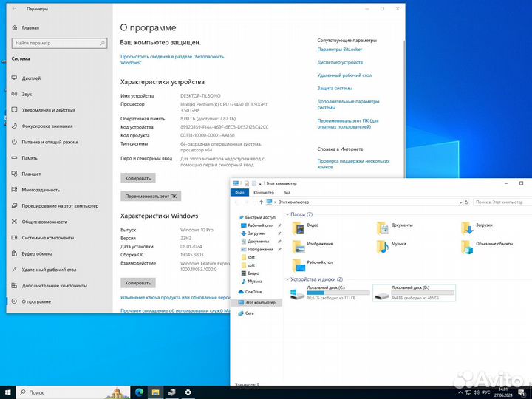Viewport: 532px width, 399px height.
Task: Open the Windows security details link
Action: click(x=172, y=59)
